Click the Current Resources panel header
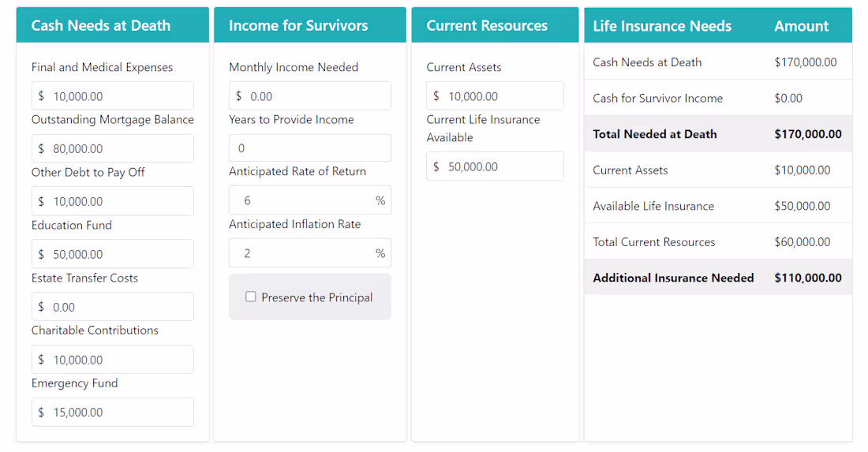The height and width of the screenshot is (452, 868). [x=495, y=25]
